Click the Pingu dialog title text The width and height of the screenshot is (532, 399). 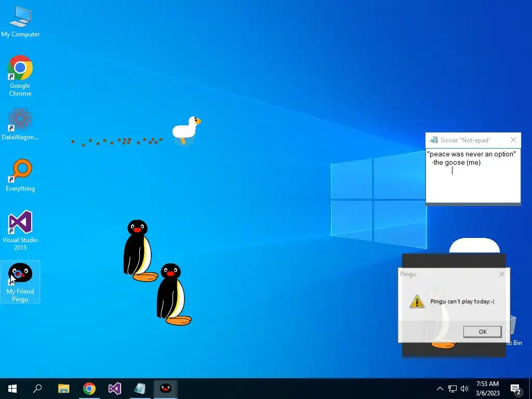pos(408,274)
